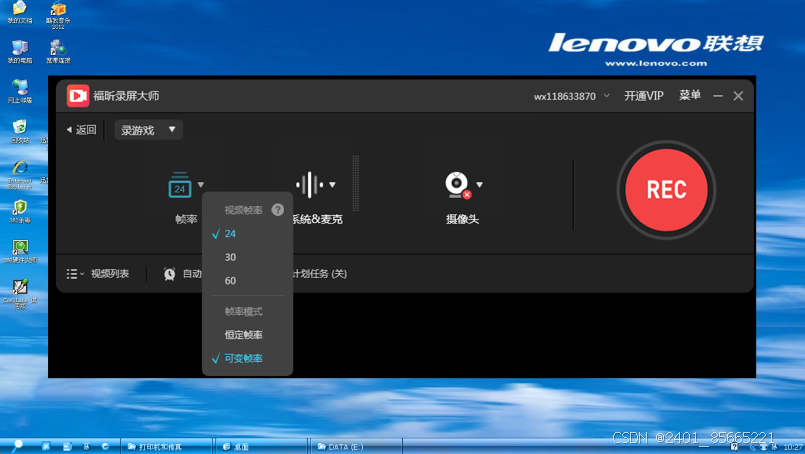Open the 菜单 menu
This screenshot has width=805, height=454.
point(689,96)
